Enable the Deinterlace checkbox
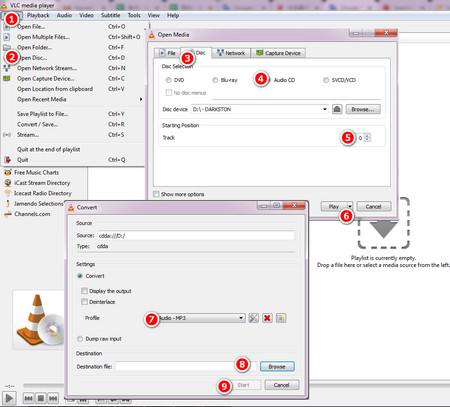The width and height of the screenshot is (450, 407). click(x=84, y=302)
